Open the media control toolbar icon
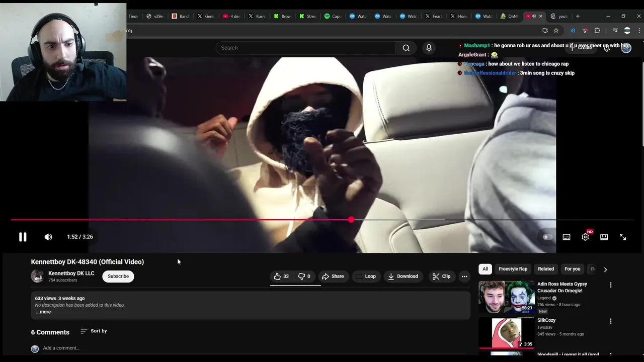 615,31
